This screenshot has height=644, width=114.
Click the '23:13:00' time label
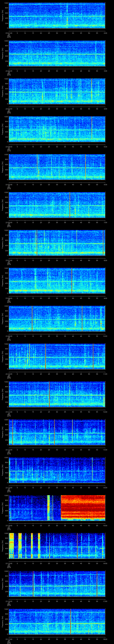9,487
